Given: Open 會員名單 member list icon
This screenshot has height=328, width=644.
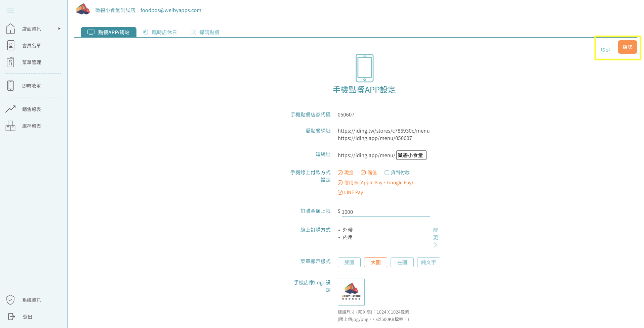Looking at the screenshot, I should click(10, 45).
